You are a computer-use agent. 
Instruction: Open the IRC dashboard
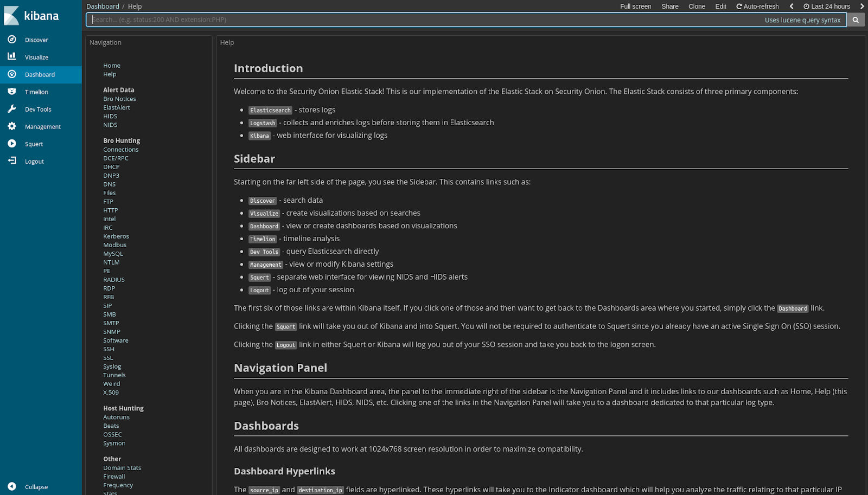click(108, 228)
